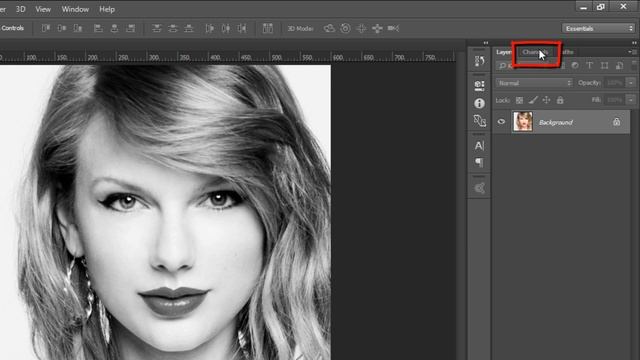Click the Align right edges icon
Screen dimensions: 640x360
point(131,28)
